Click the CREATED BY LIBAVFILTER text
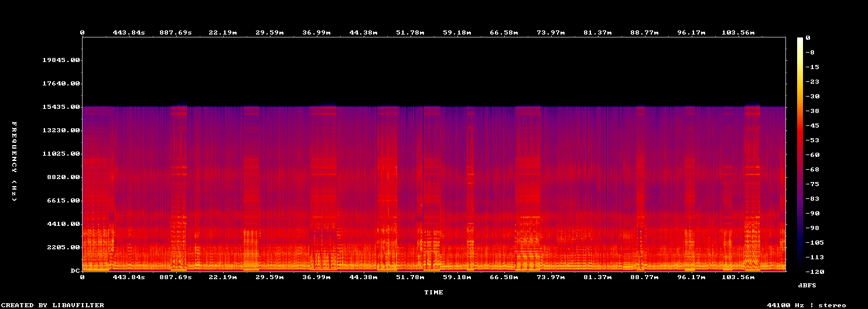This screenshot has height=309, width=868. 53,305
